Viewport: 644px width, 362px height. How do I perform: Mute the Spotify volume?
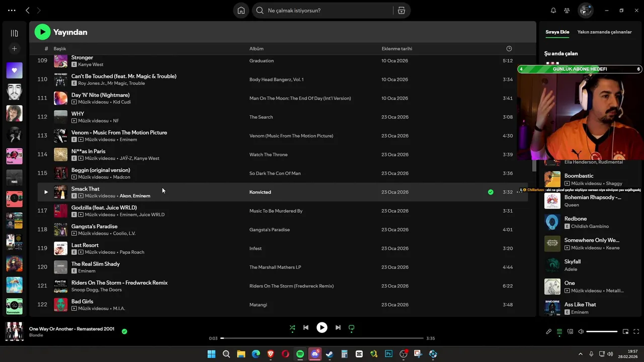(581, 332)
